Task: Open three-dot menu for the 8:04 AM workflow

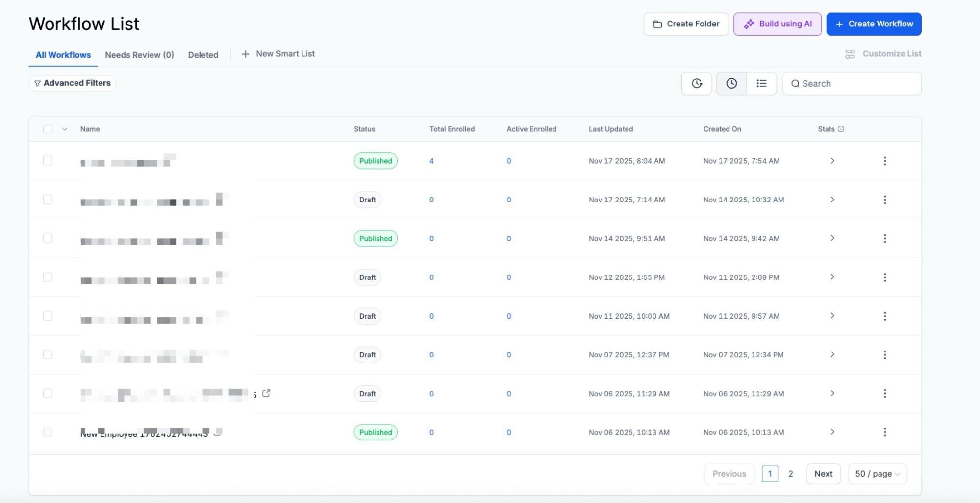Action: tap(884, 161)
